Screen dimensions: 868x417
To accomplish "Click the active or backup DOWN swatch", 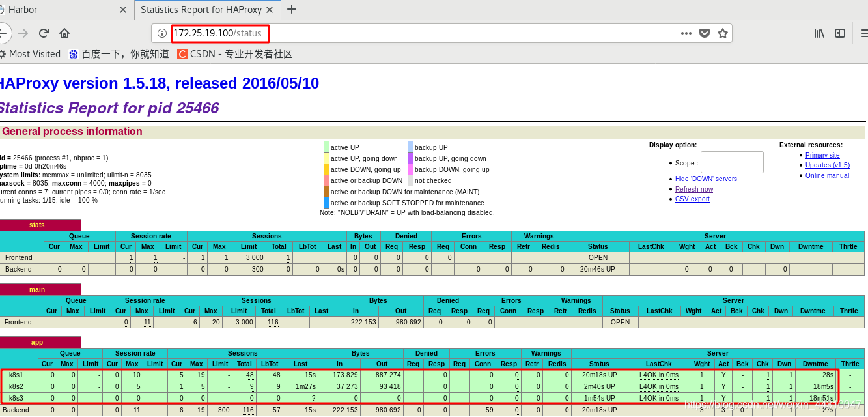I will [326, 180].
